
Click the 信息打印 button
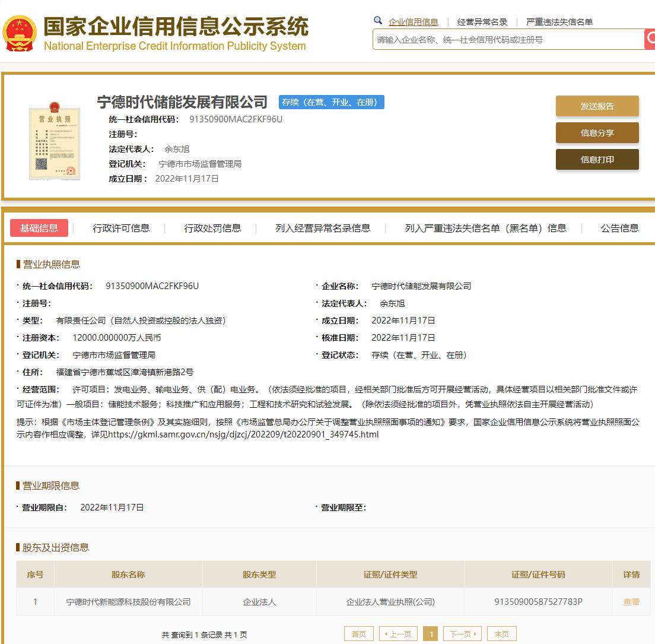tap(597, 160)
